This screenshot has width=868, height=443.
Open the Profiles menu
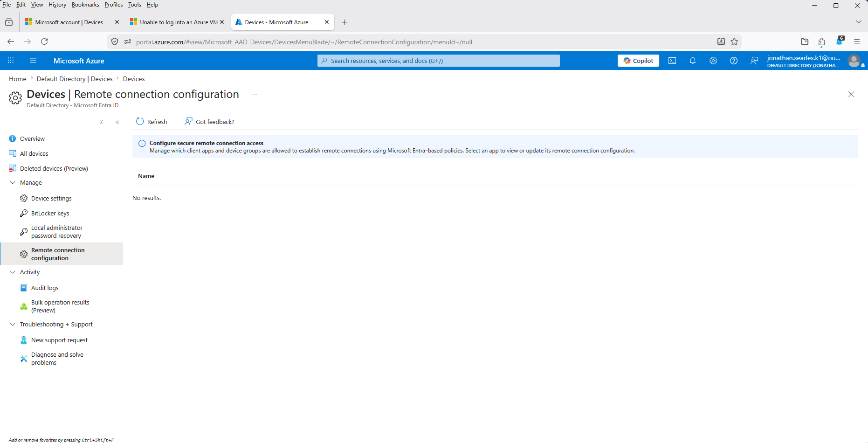click(x=113, y=5)
